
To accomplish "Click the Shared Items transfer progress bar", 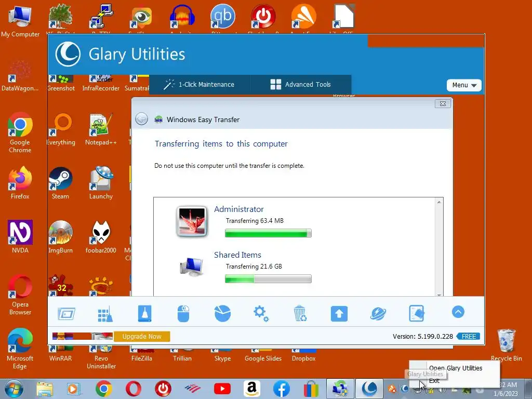I will point(268,279).
